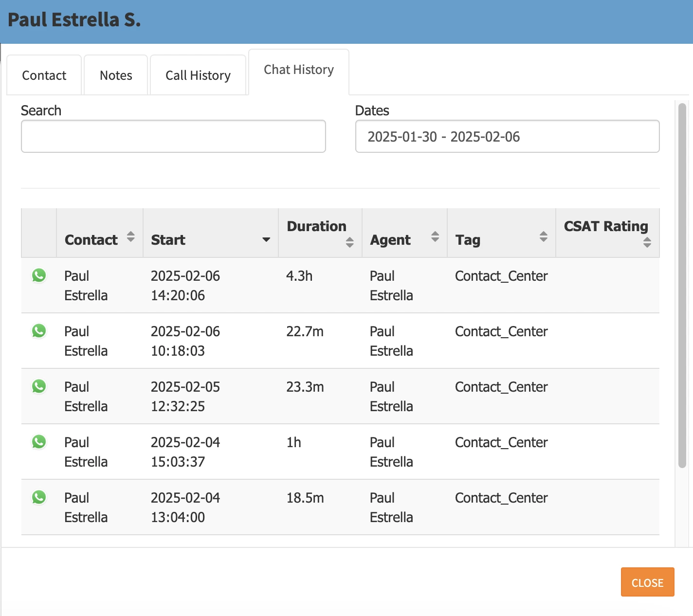Open the Dates range picker field
Viewport: 693px width, 616px height.
tap(507, 137)
